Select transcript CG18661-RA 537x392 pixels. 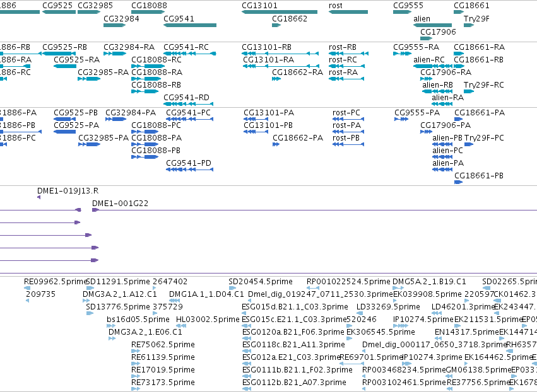pos(480,47)
